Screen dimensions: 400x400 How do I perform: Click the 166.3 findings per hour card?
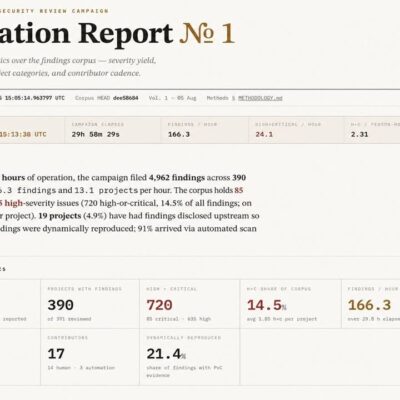[371, 304]
